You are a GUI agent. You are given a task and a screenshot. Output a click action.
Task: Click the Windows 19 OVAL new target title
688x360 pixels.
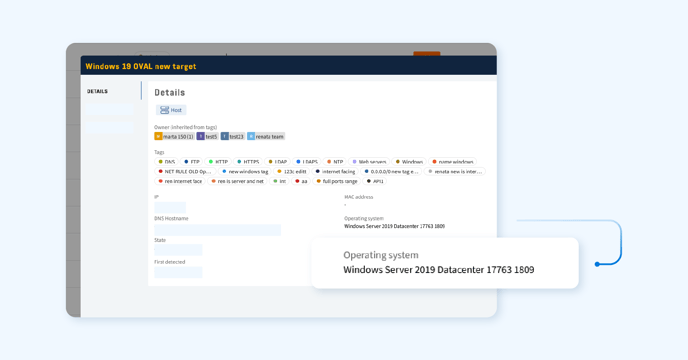click(x=141, y=66)
